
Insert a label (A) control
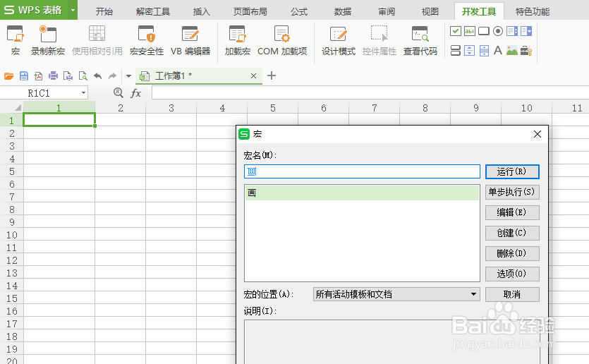(x=498, y=50)
